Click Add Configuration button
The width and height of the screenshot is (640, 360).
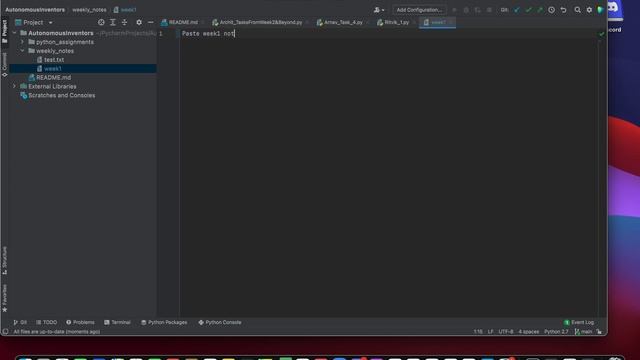tap(419, 10)
